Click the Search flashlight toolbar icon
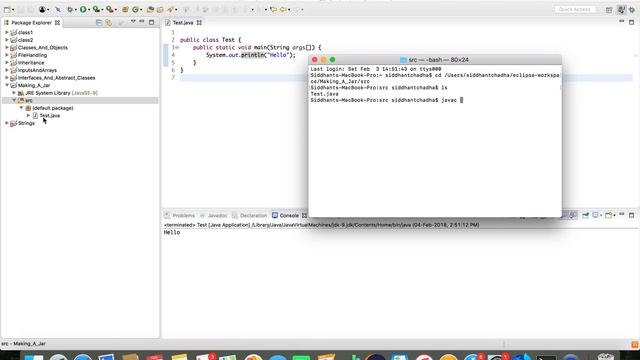Viewport: 640px width, 360px height. pyautogui.click(x=170, y=9)
